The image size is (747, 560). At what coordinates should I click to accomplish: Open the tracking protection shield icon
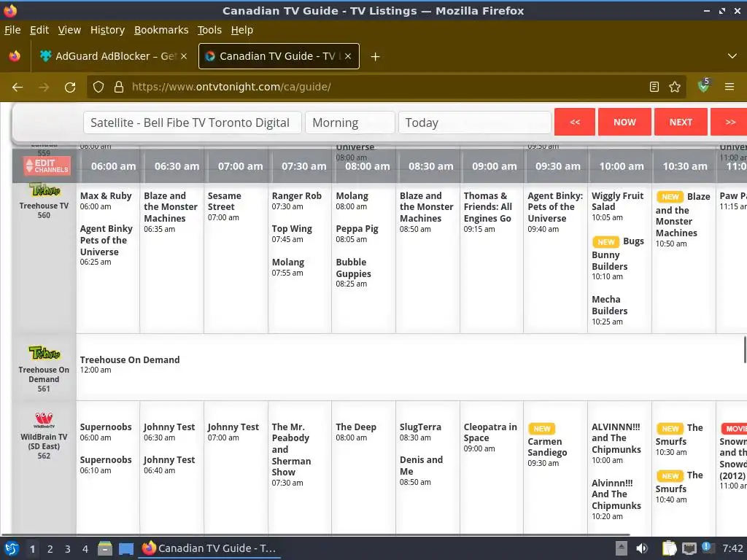click(98, 87)
